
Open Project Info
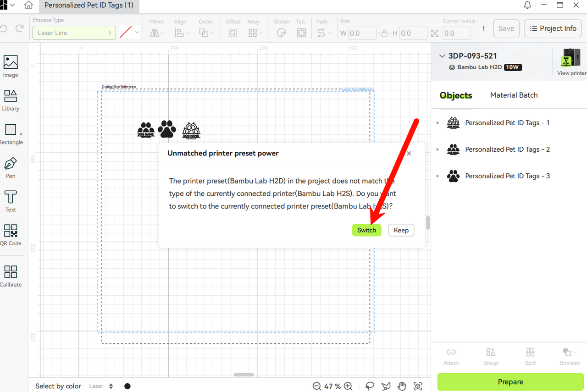[x=553, y=28]
